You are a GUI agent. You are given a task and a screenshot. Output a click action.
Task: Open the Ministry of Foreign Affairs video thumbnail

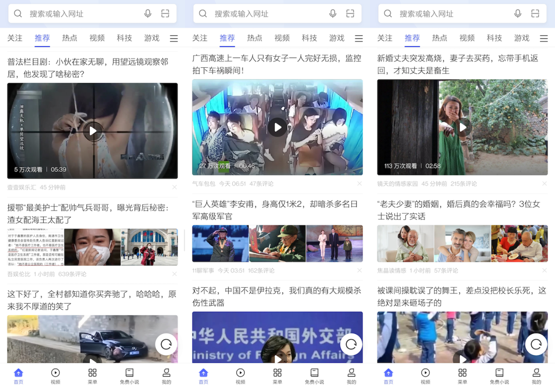[x=277, y=338]
